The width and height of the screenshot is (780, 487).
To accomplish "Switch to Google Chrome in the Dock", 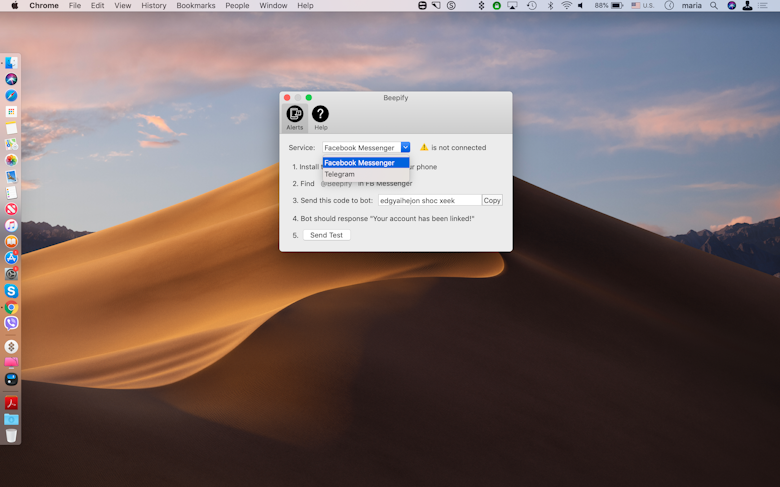I will coord(11,307).
